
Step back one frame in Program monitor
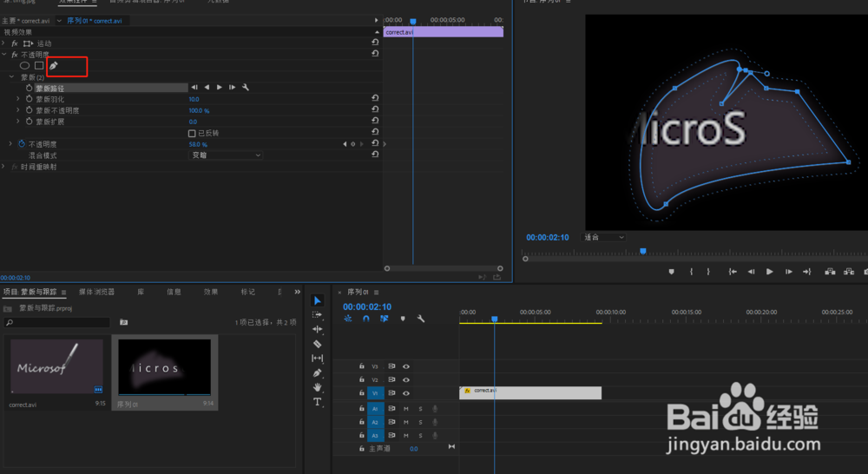click(751, 272)
